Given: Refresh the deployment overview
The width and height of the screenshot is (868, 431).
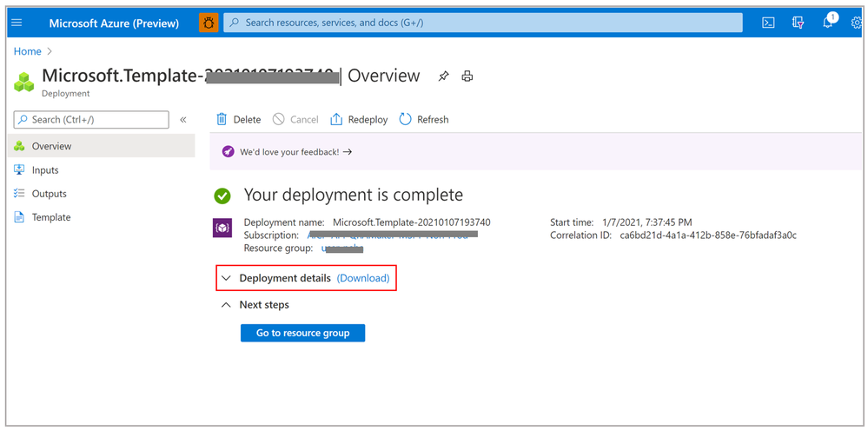Looking at the screenshot, I should [424, 120].
